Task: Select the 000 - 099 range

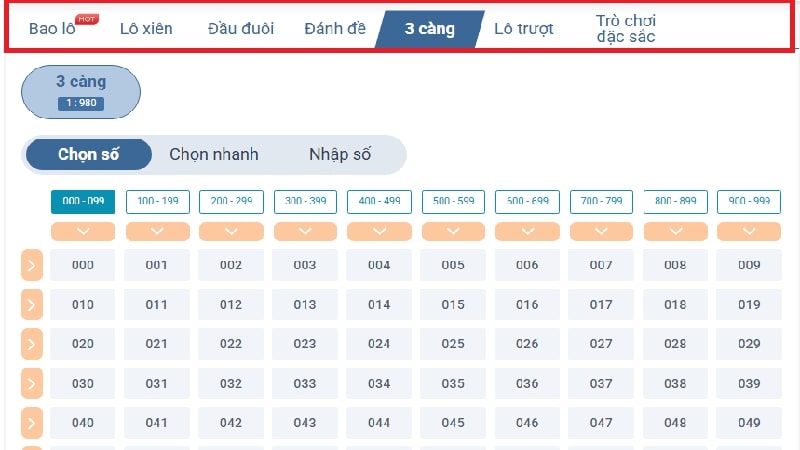Action: coord(83,202)
